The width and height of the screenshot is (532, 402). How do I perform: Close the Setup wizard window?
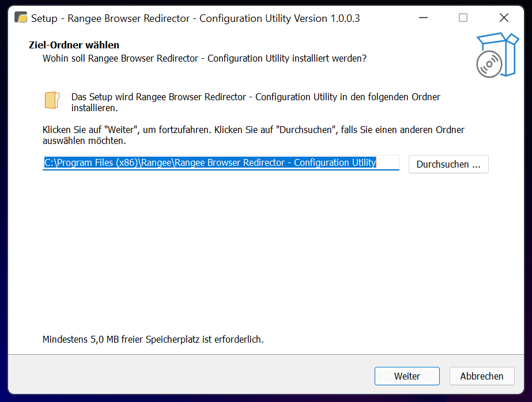point(504,18)
